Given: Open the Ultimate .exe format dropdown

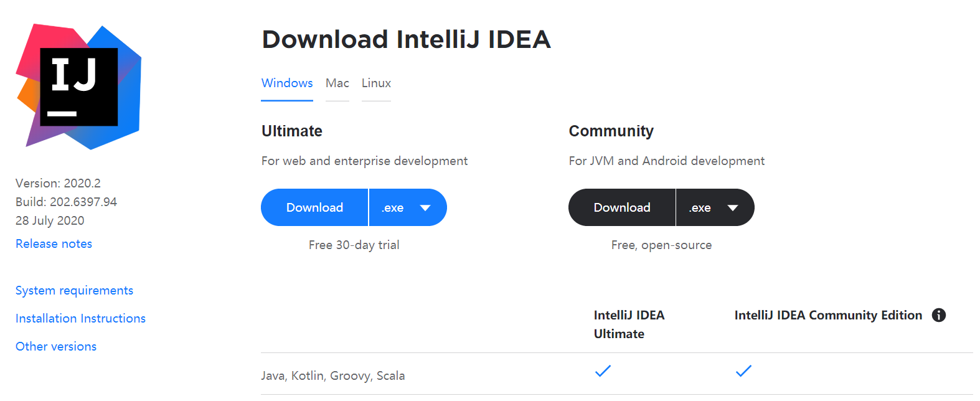Looking at the screenshot, I should (408, 207).
